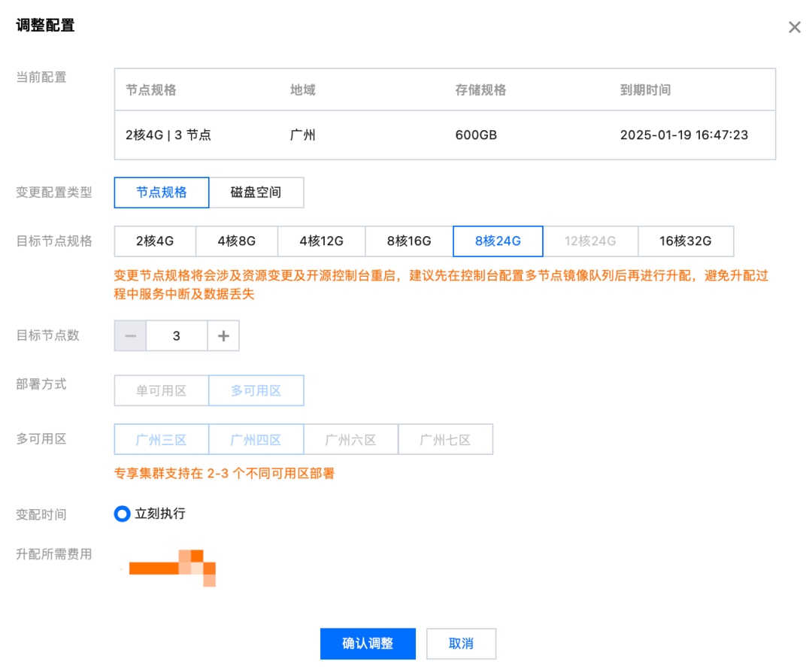Click the 存储规格 column header
Viewport: 812px width, 667px height.
(480, 90)
